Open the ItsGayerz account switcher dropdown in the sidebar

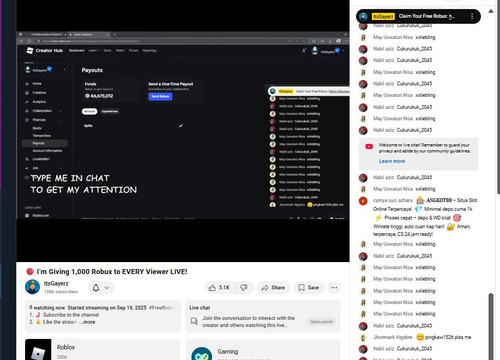coord(45,70)
